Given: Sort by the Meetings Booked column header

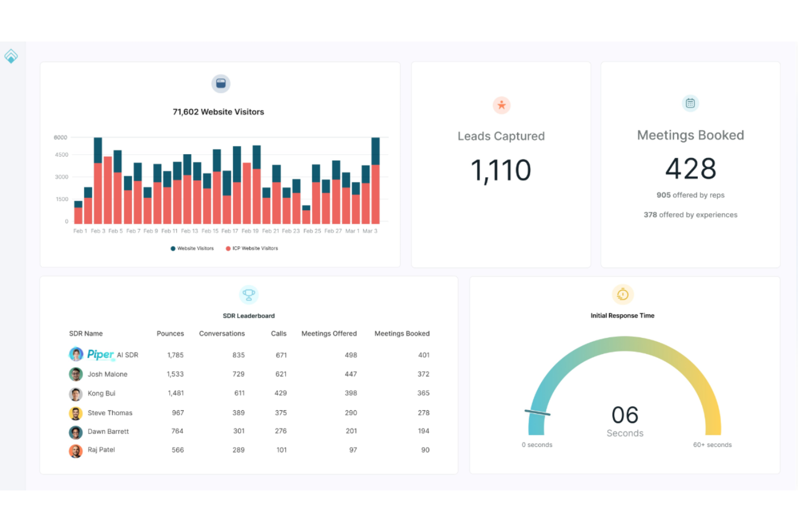Looking at the screenshot, I should [x=402, y=334].
